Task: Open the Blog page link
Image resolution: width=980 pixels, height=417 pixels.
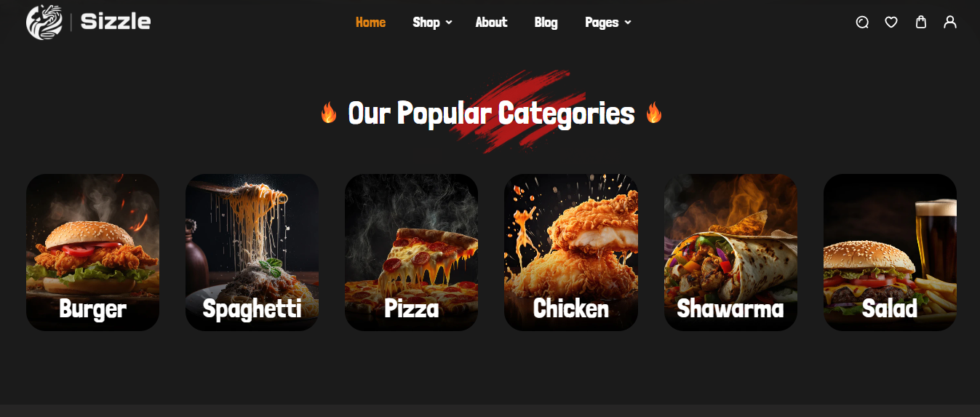Action: pos(546,23)
